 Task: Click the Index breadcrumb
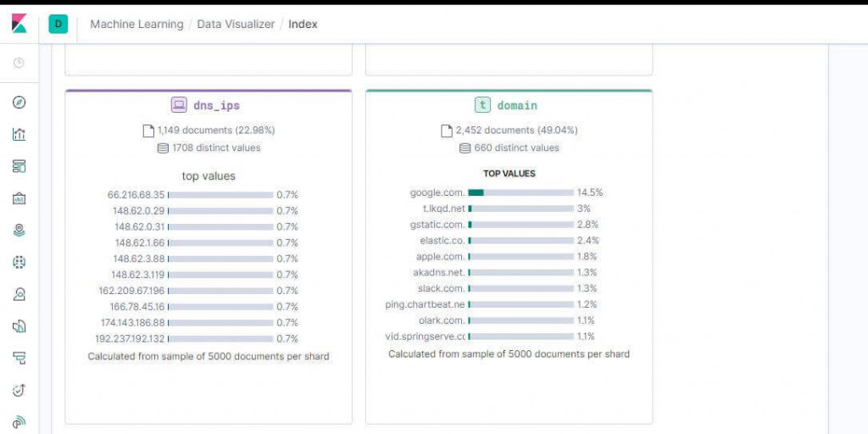(303, 24)
